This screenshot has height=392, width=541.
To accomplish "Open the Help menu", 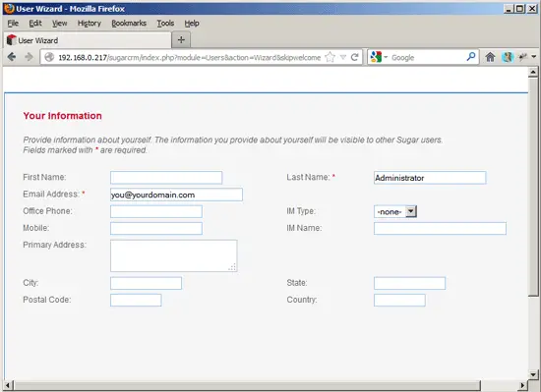I will click(x=192, y=23).
